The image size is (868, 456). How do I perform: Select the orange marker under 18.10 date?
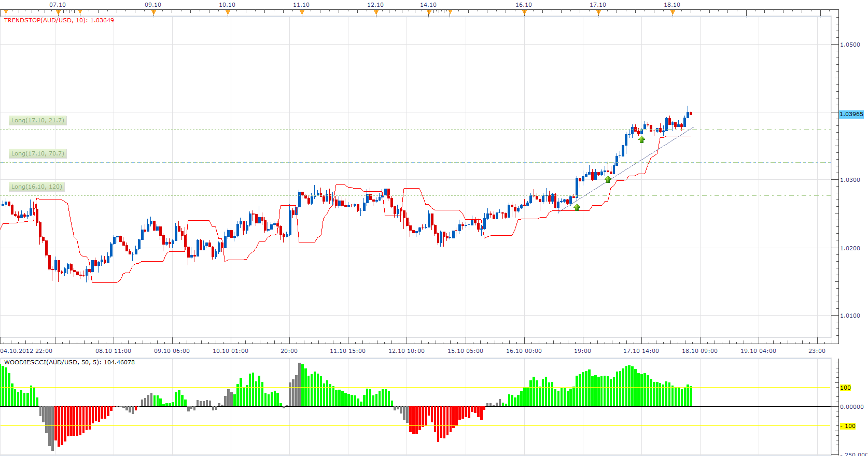673,13
